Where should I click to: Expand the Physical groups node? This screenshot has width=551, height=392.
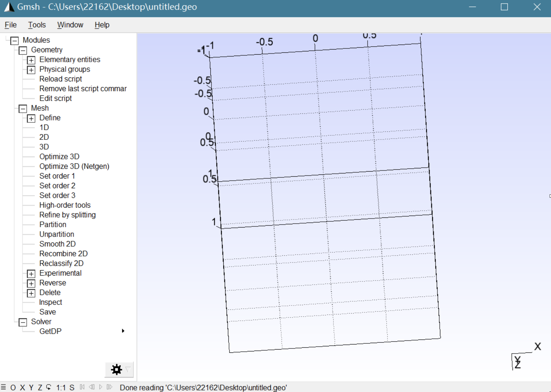pos(31,70)
